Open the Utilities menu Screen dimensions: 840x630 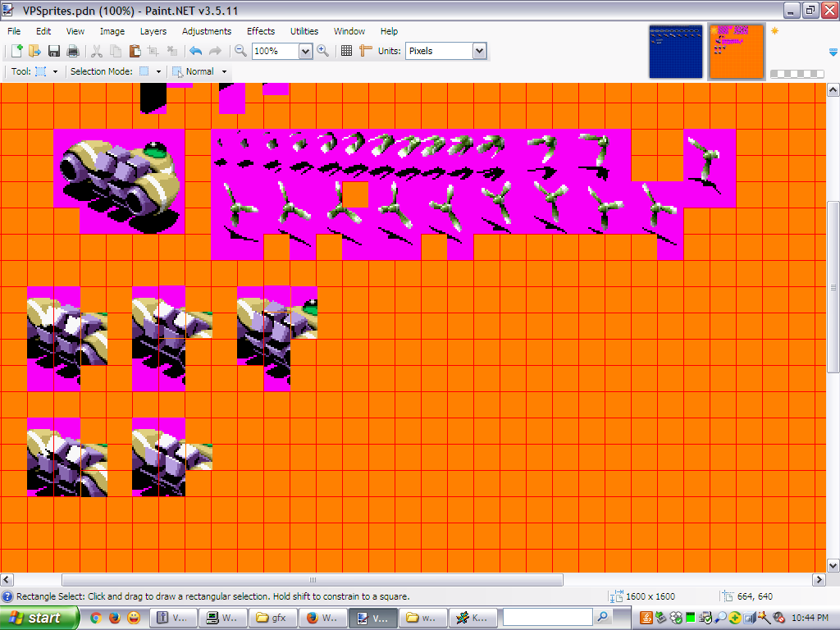304,31
